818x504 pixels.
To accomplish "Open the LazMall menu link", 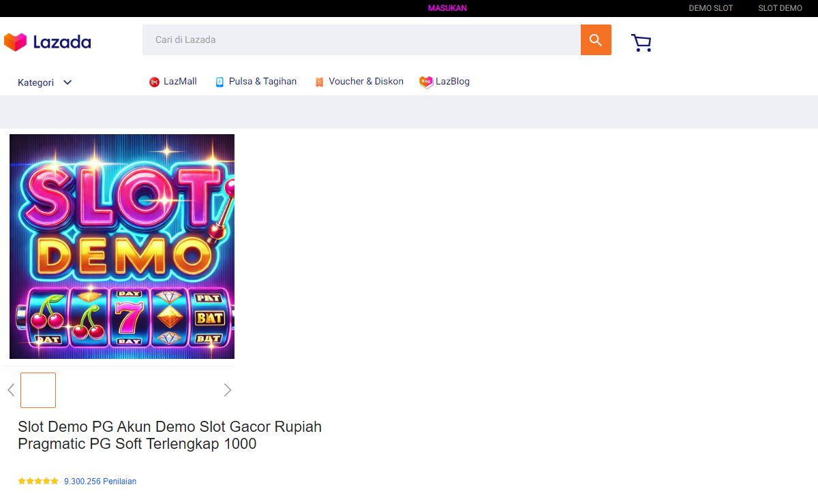I will pyautogui.click(x=180, y=81).
